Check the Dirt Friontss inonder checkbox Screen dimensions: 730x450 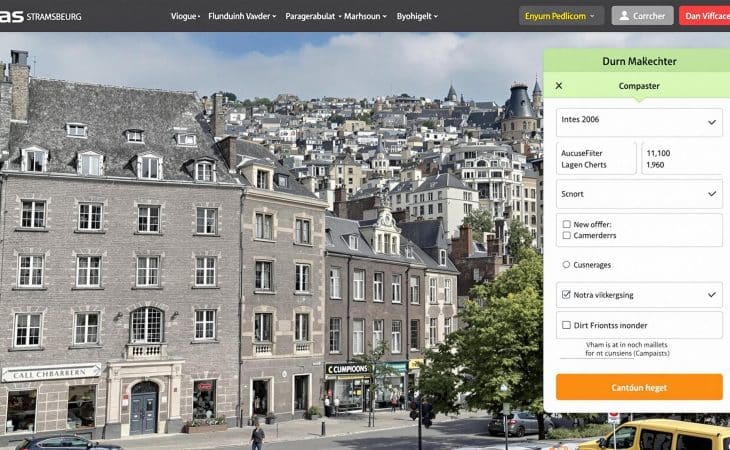pos(566,325)
